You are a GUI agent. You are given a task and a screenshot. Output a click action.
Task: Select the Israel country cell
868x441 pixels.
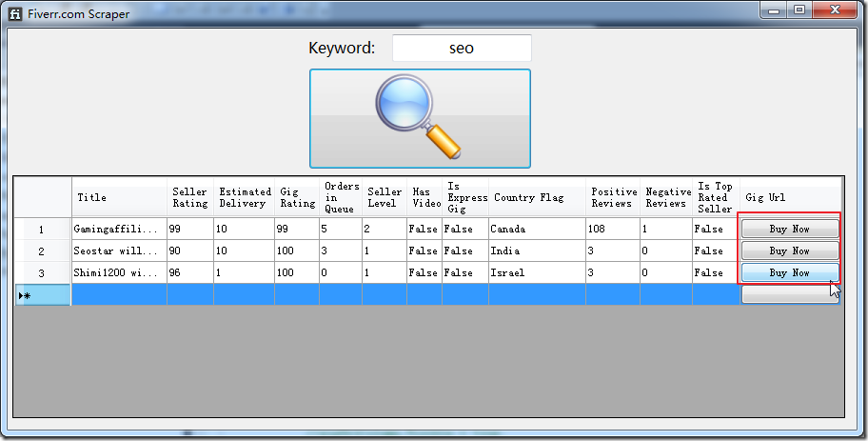537,272
